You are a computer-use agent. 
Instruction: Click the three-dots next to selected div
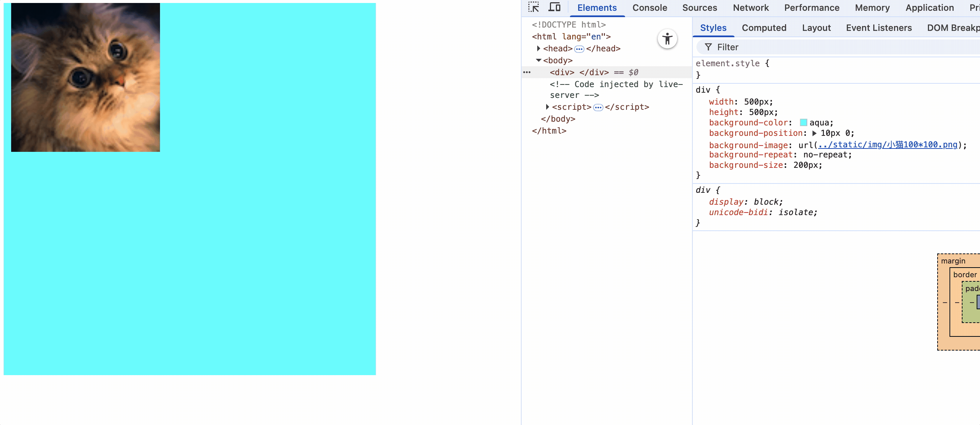pos(527,72)
